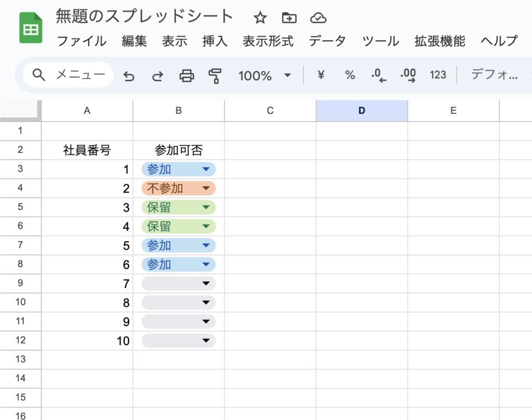Open the Google Sheets home icon
The height and width of the screenshot is (420, 532).
pos(31,28)
